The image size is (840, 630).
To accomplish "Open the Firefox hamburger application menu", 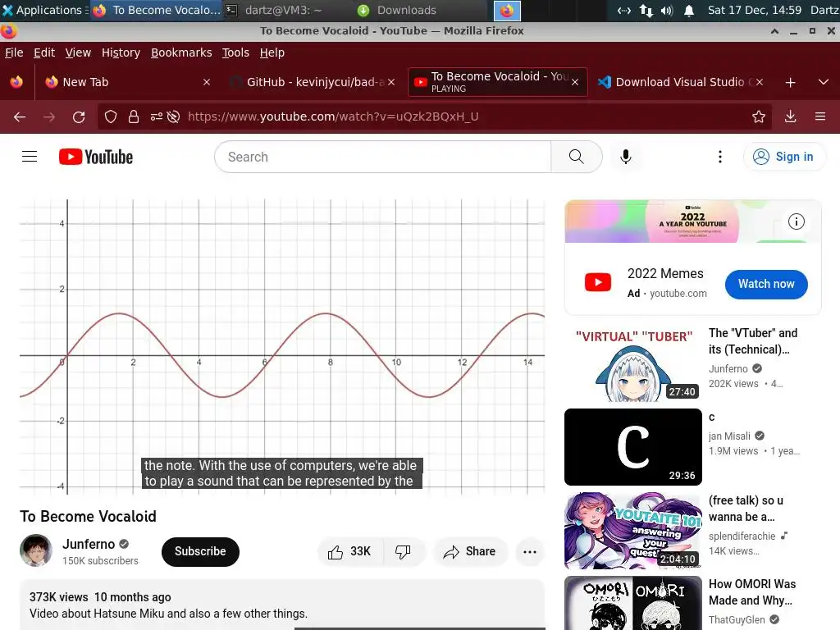I will pyautogui.click(x=820, y=116).
